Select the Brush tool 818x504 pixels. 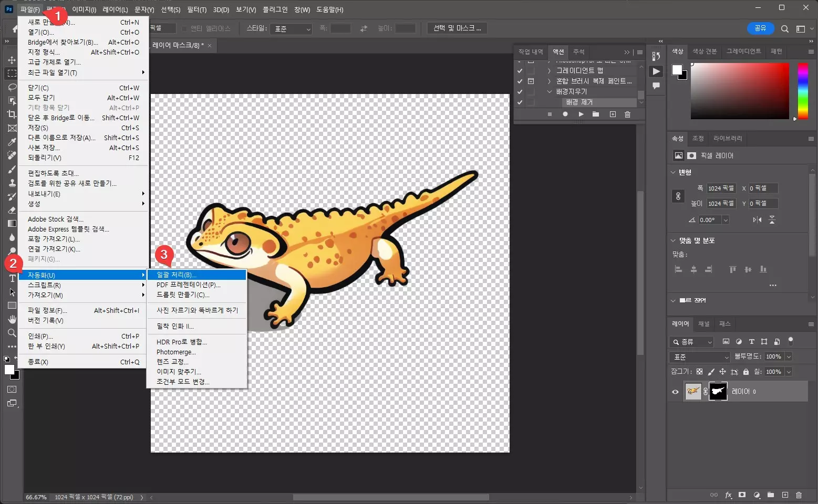coord(12,169)
